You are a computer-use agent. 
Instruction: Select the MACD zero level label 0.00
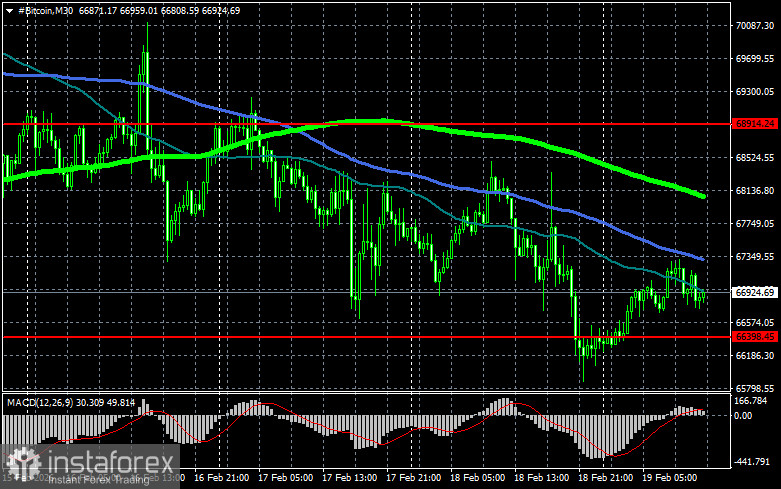[743, 416]
